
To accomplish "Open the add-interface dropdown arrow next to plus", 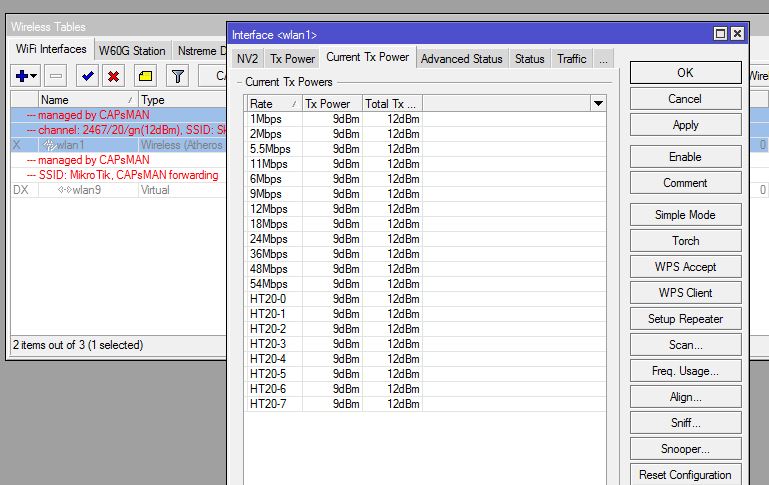I will tap(33, 76).
